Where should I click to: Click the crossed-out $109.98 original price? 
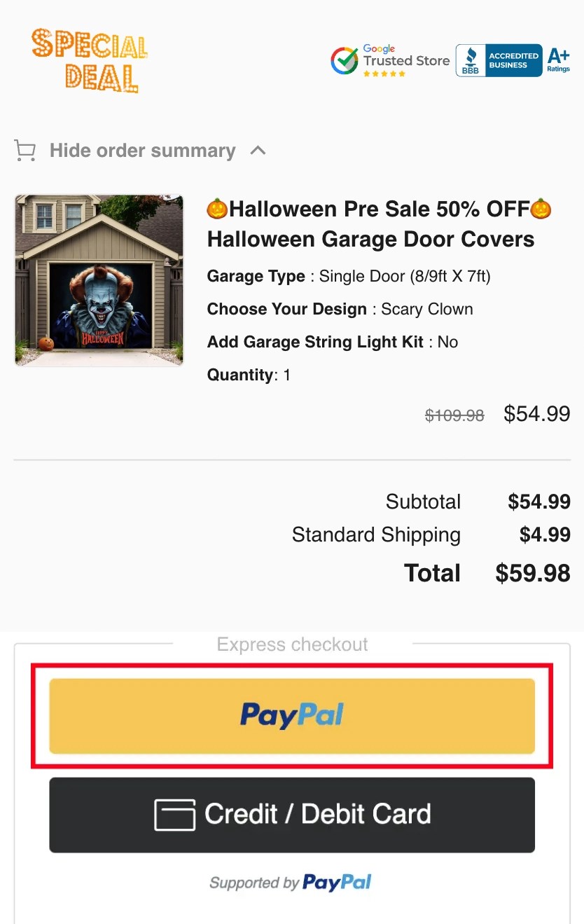tap(454, 415)
